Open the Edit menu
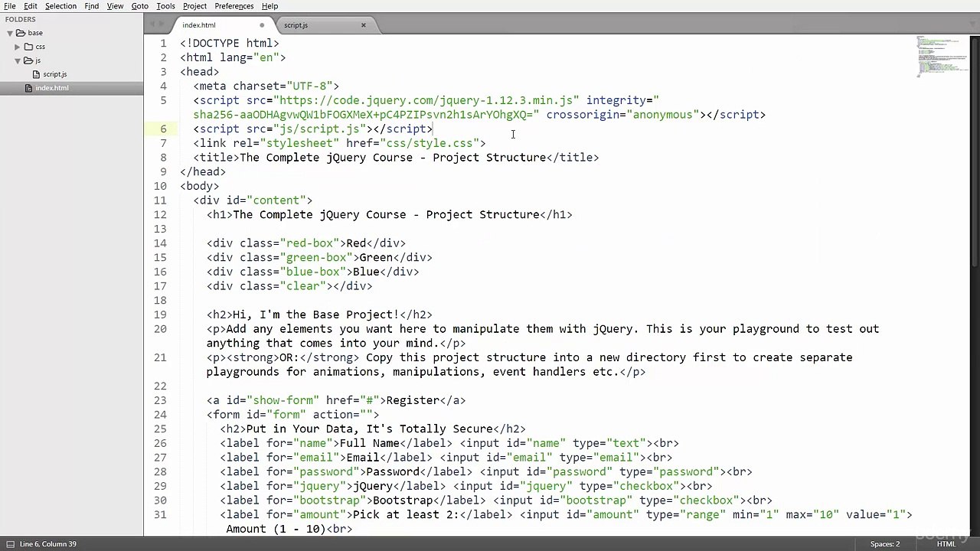This screenshot has height=551, width=980. point(31,6)
